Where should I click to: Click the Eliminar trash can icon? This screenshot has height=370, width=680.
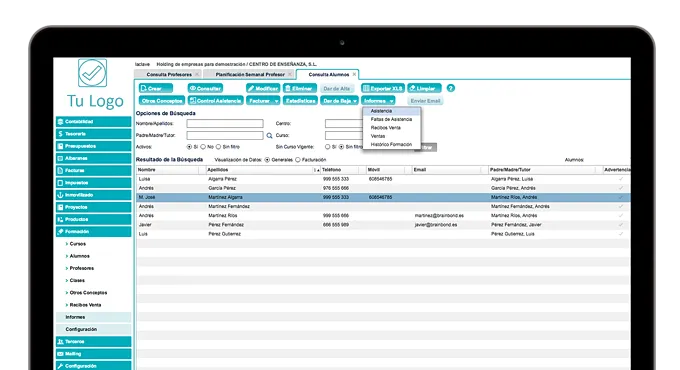pyautogui.click(x=288, y=88)
